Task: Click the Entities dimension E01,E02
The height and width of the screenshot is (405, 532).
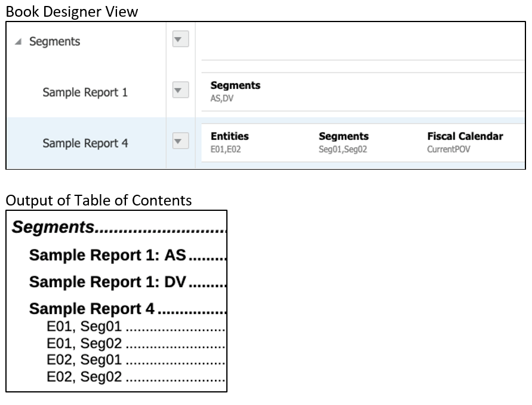Action: pos(230,142)
